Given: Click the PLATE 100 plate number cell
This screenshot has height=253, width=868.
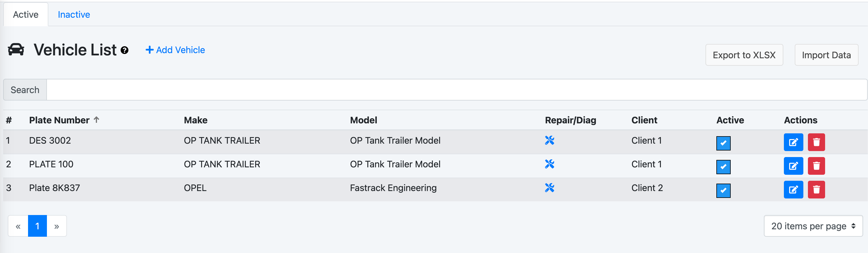Looking at the screenshot, I should (51, 164).
